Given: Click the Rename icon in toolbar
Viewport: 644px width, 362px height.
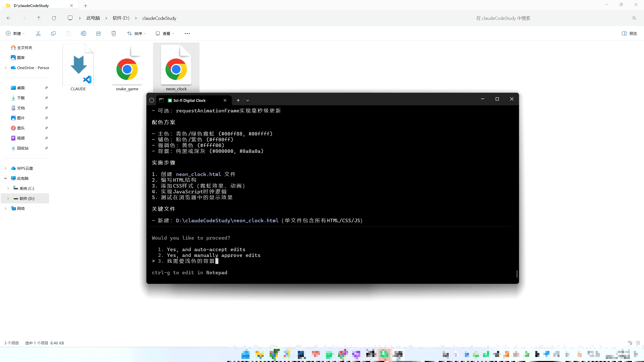Looking at the screenshot, I should (84, 33).
